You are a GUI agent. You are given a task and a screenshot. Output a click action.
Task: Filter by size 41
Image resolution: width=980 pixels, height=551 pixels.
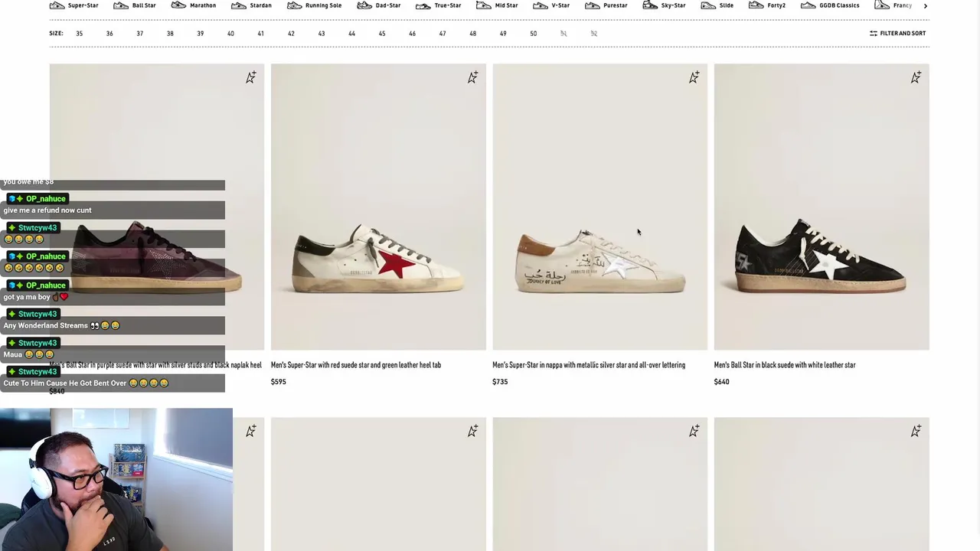point(260,34)
